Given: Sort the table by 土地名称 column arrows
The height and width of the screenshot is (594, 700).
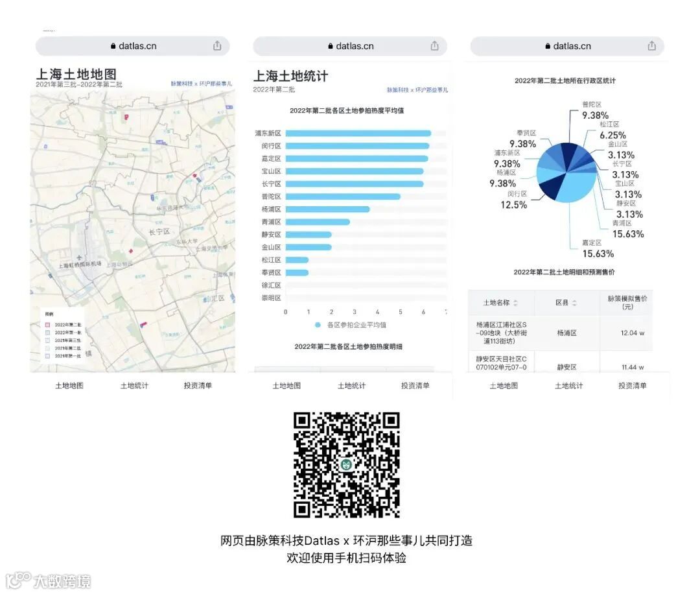Looking at the screenshot, I should tap(516, 303).
